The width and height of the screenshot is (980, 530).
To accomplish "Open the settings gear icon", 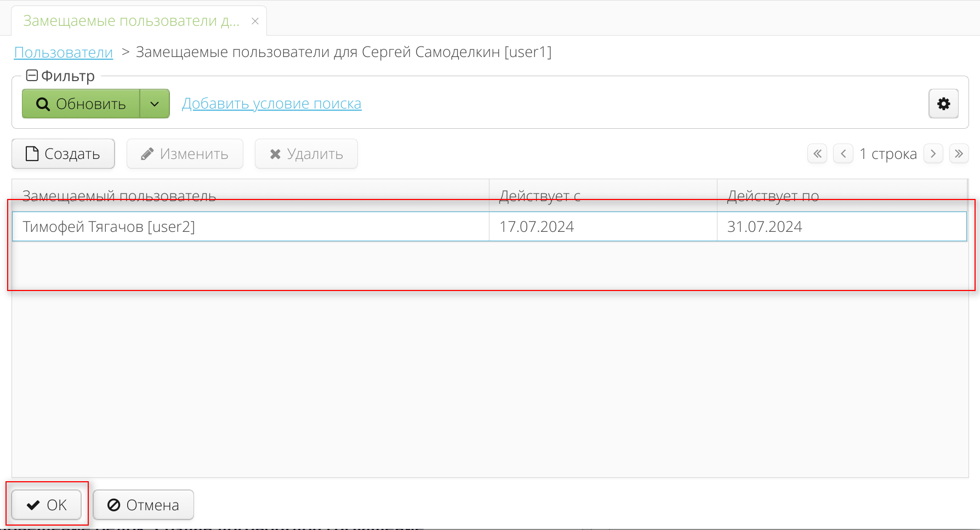I will 943,103.
